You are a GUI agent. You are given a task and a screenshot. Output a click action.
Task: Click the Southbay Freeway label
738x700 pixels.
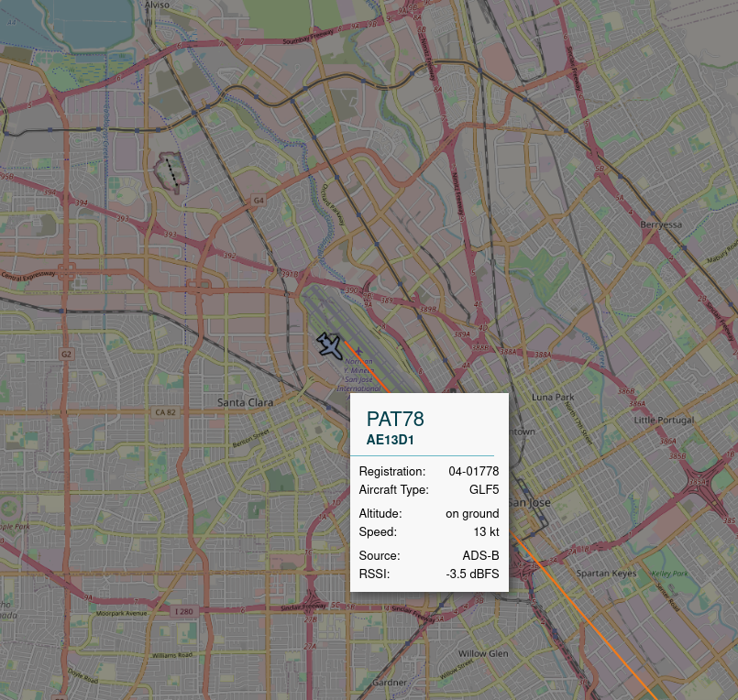tap(308, 37)
